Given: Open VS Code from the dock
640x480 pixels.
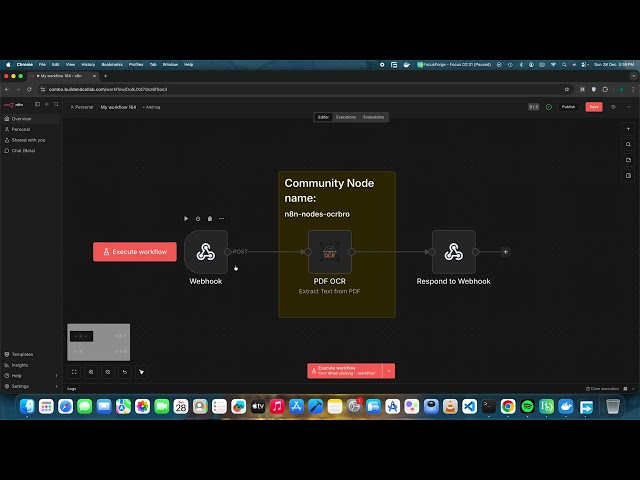Looking at the screenshot, I should pos(470,407).
